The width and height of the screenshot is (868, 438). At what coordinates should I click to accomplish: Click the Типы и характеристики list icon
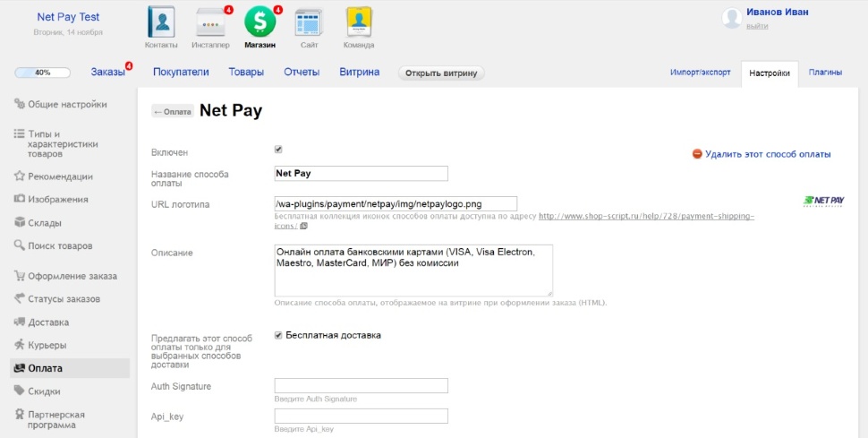20,133
